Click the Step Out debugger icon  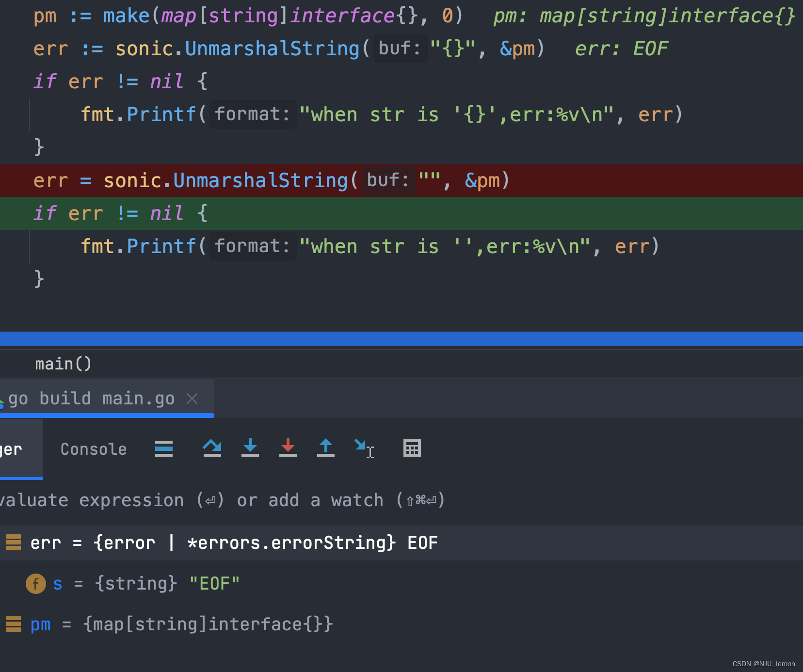(326, 448)
